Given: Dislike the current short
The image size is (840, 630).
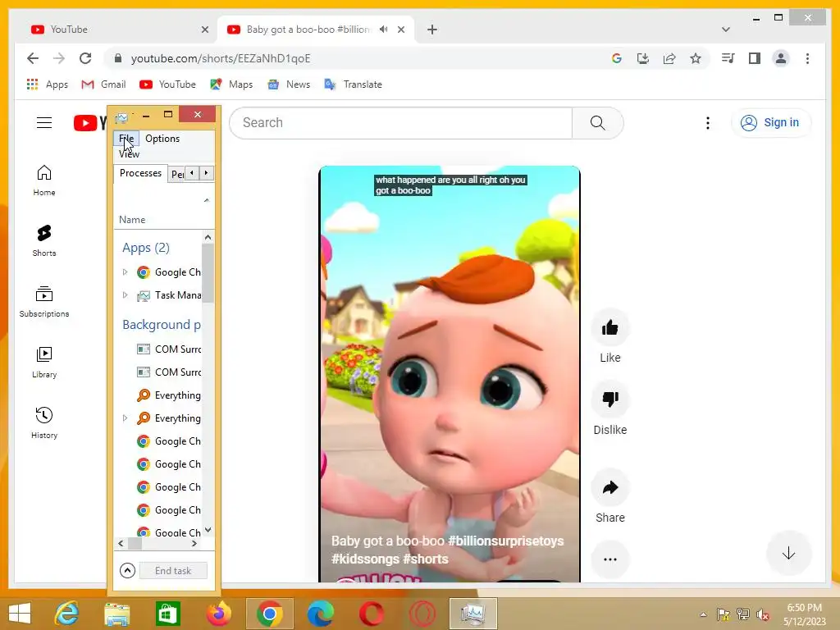Looking at the screenshot, I should 609,399.
